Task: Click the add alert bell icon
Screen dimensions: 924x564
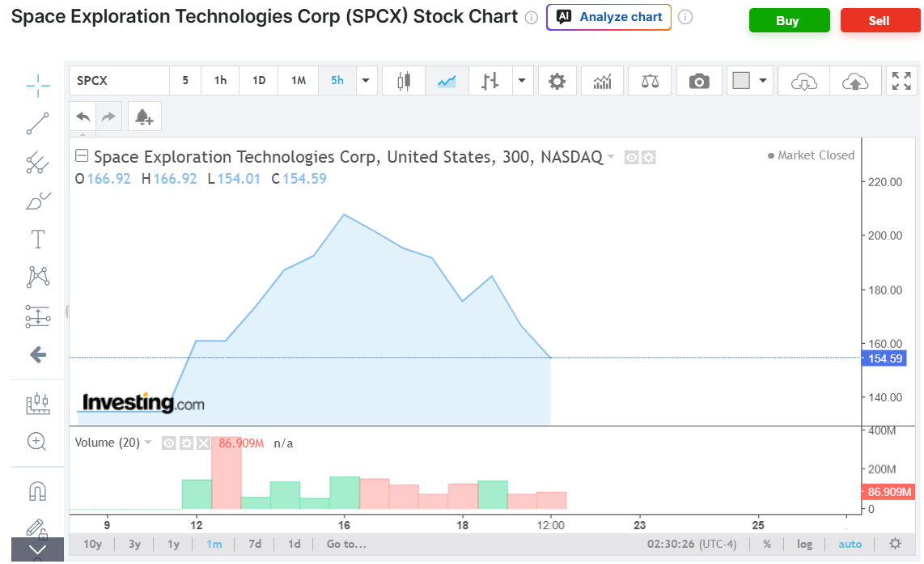Action: coord(144,117)
